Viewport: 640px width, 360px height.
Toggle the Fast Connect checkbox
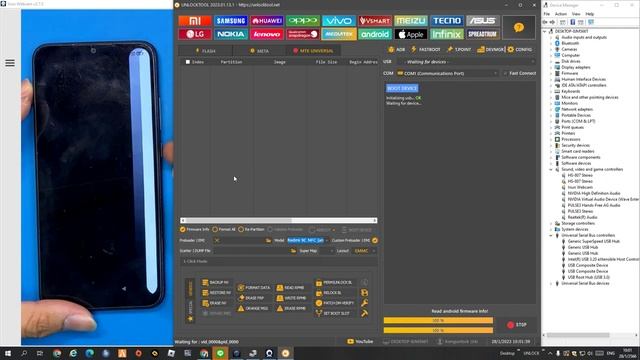tap(505, 73)
